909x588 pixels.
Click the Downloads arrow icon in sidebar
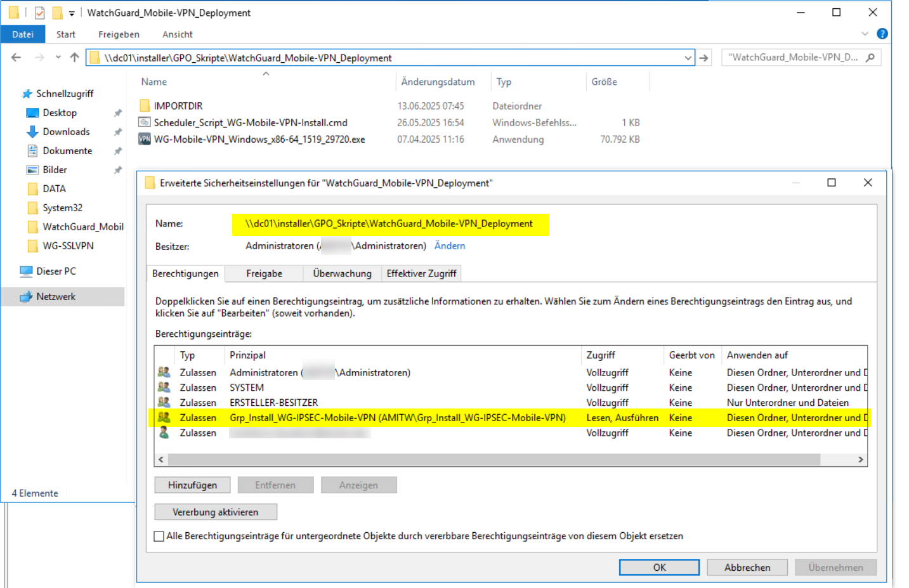tap(32, 132)
